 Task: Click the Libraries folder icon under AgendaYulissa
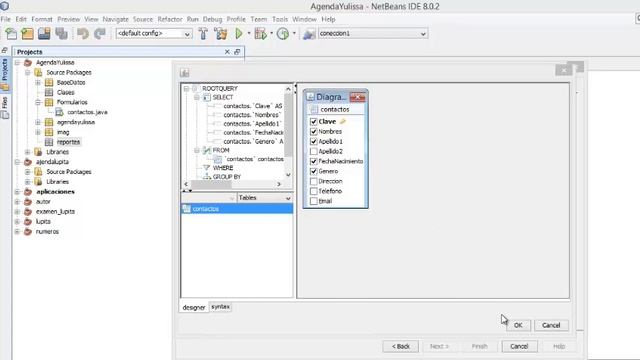coord(38,152)
